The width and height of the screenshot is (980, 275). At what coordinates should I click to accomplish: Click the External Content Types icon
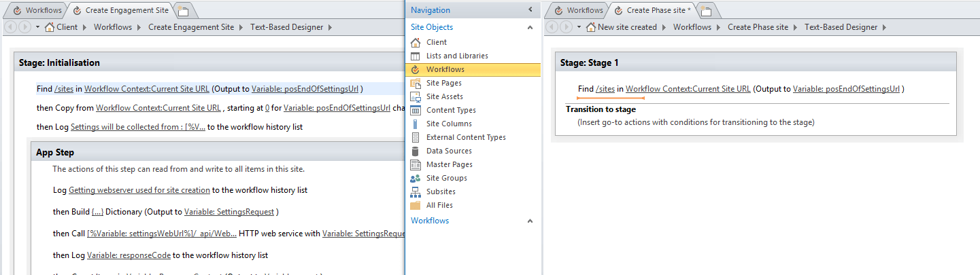tap(416, 137)
